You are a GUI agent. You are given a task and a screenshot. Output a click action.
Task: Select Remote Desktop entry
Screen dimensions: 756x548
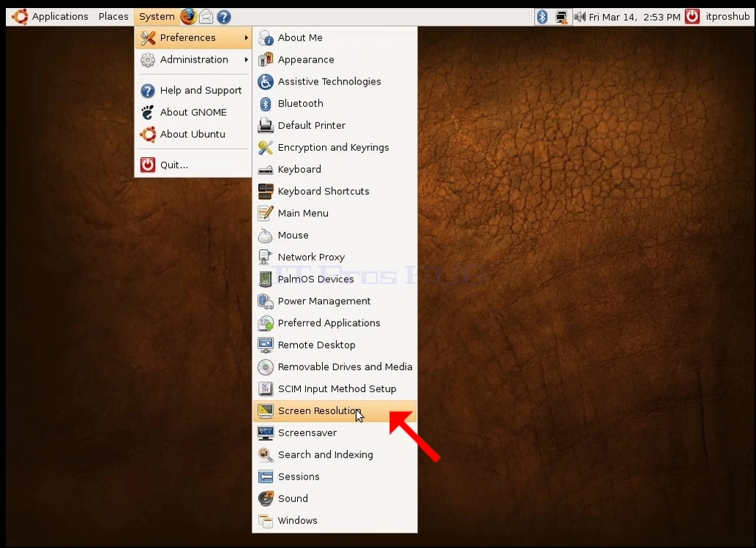point(335,345)
